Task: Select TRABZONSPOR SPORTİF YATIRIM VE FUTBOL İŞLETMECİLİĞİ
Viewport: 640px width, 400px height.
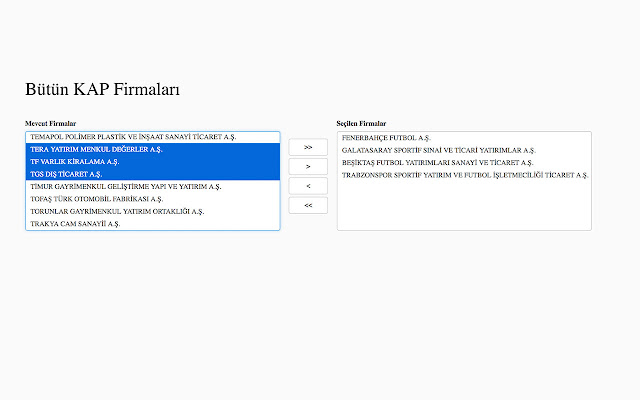Action: click(x=464, y=175)
